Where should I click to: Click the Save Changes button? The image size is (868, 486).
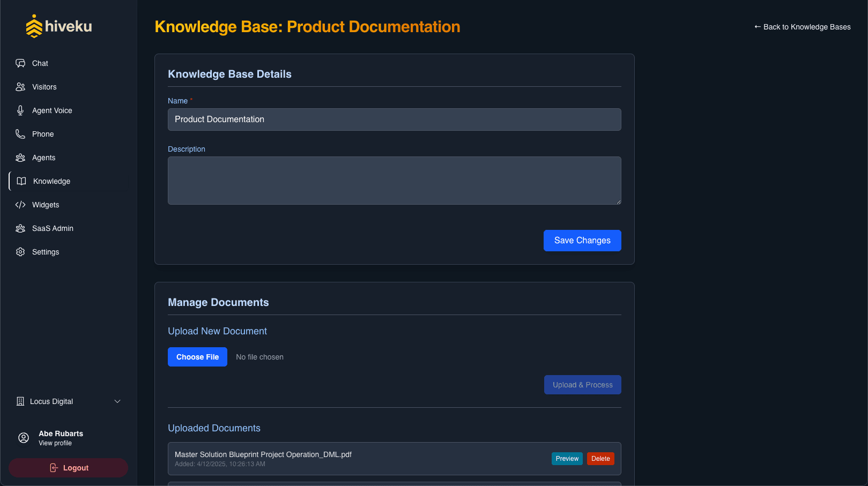point(582,241)
